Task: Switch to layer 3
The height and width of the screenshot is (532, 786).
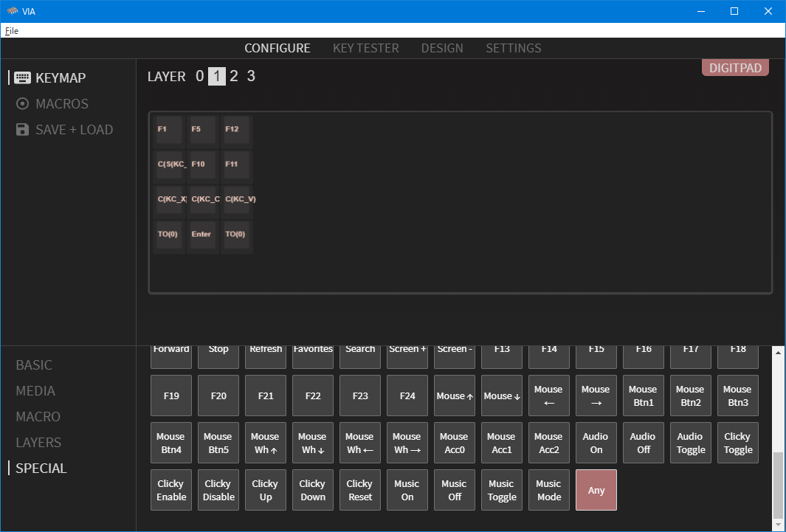Action: click(251, 76)
